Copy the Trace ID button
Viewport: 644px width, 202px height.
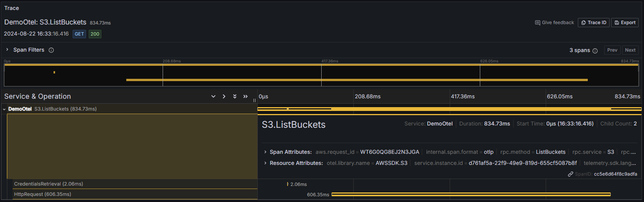(x=594, y=23)
